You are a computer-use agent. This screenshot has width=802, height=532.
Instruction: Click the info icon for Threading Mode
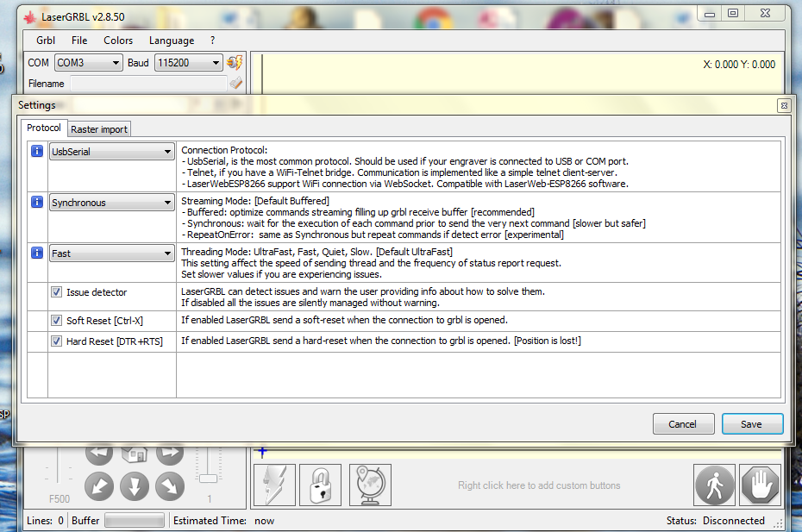point(37,253)
